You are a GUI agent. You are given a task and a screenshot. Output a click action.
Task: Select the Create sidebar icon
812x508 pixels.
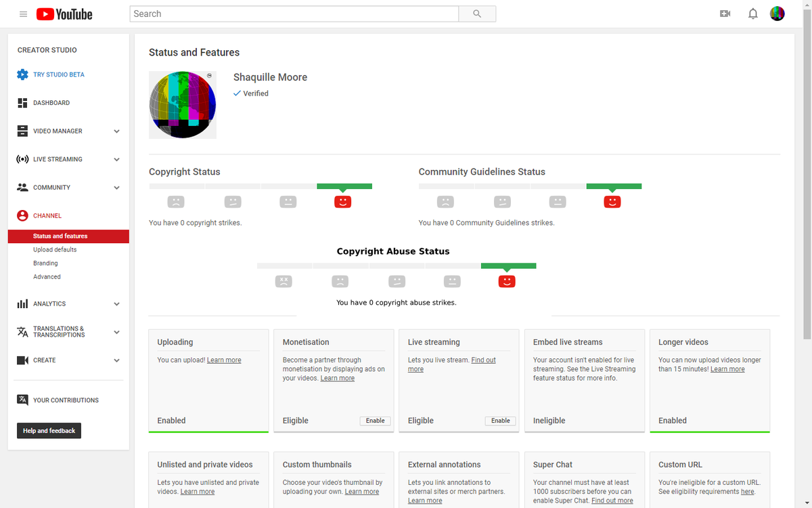[22, 360]
